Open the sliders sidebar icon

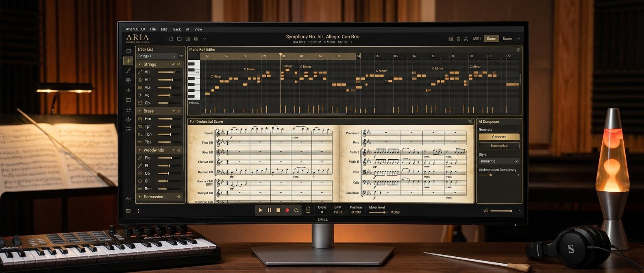[x=128, y=110]
